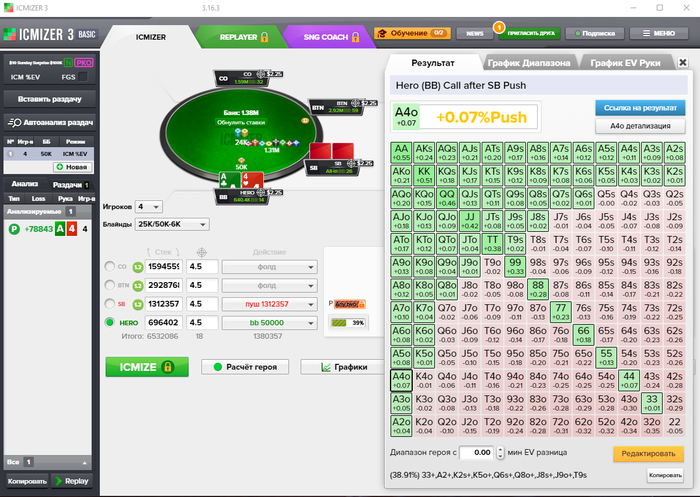Click the Диапазон героя min EV input 0.00
700x497 pixels.
[477, 453]
